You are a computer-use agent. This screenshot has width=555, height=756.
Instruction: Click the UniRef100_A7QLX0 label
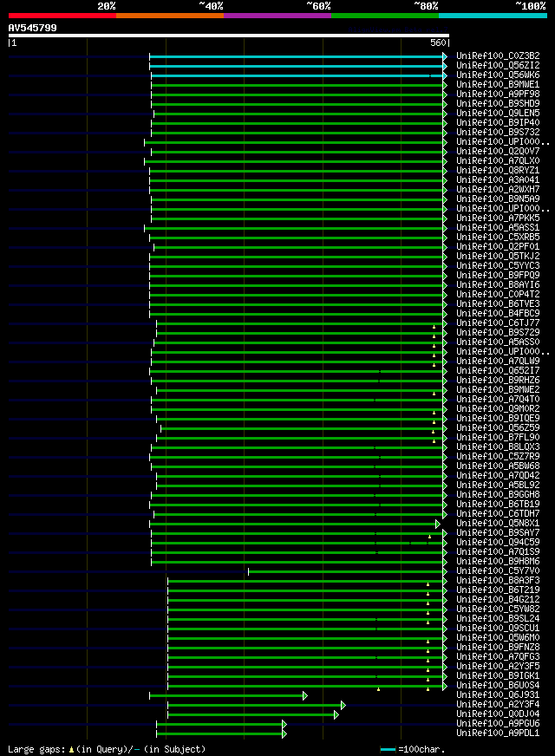[x=498, y=161]
